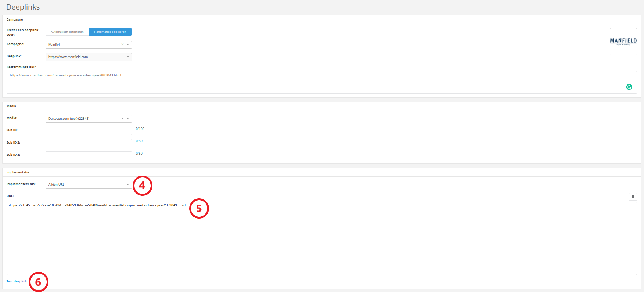The width and height of the screenshot is (644, 292).
Task: Click the Implementatie section header
Action: click(18, 172)
